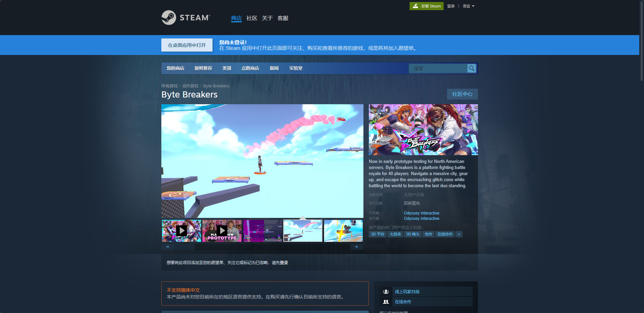
Task: Click the 即将宣布 release date text
Action: click(412, 203)
